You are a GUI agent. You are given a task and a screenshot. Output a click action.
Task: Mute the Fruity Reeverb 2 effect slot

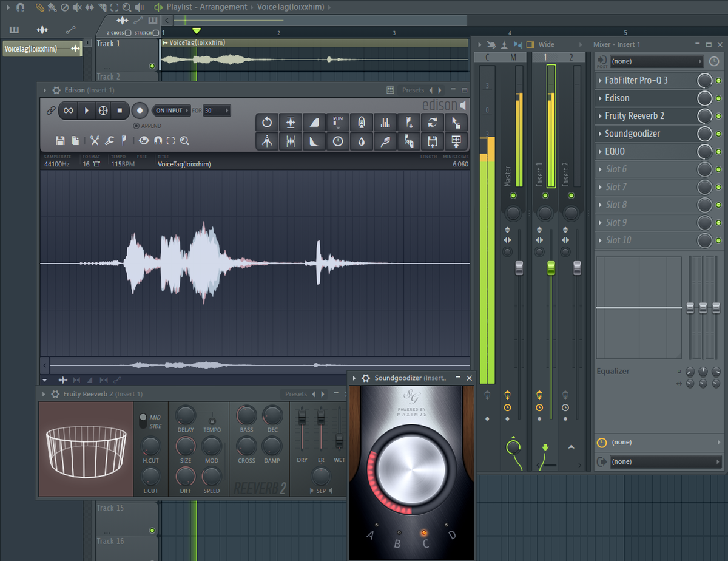pyautogui.click(x=718, y=116)
